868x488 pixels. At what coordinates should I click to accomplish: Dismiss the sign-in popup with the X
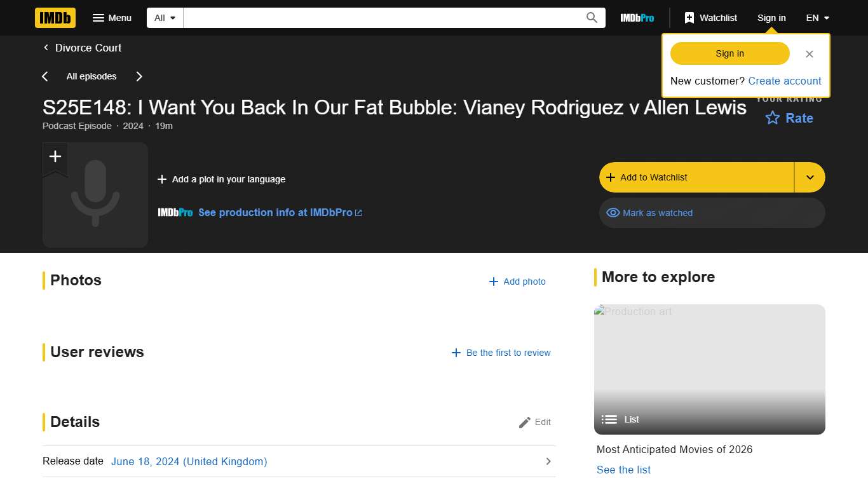tap(809, 54)
